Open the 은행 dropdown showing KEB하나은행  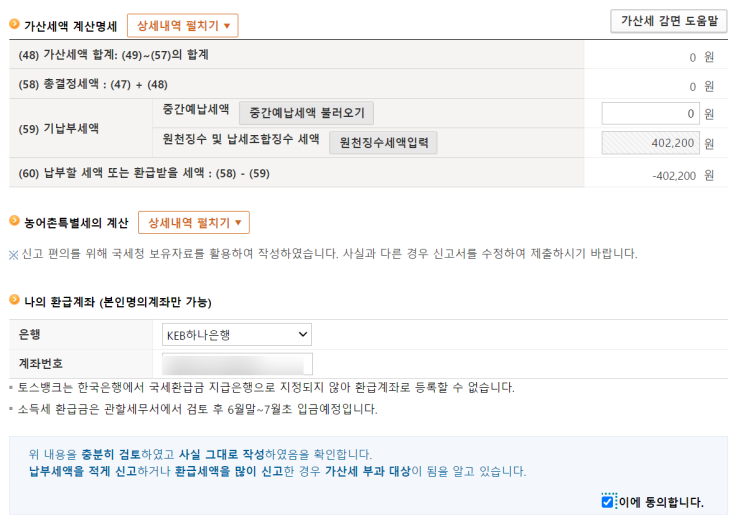pos(236,334)
